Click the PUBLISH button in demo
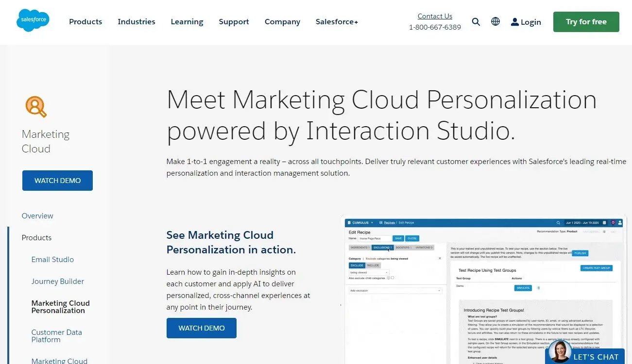The height and width of the screenshot is (364, 632). click(580, 253)
